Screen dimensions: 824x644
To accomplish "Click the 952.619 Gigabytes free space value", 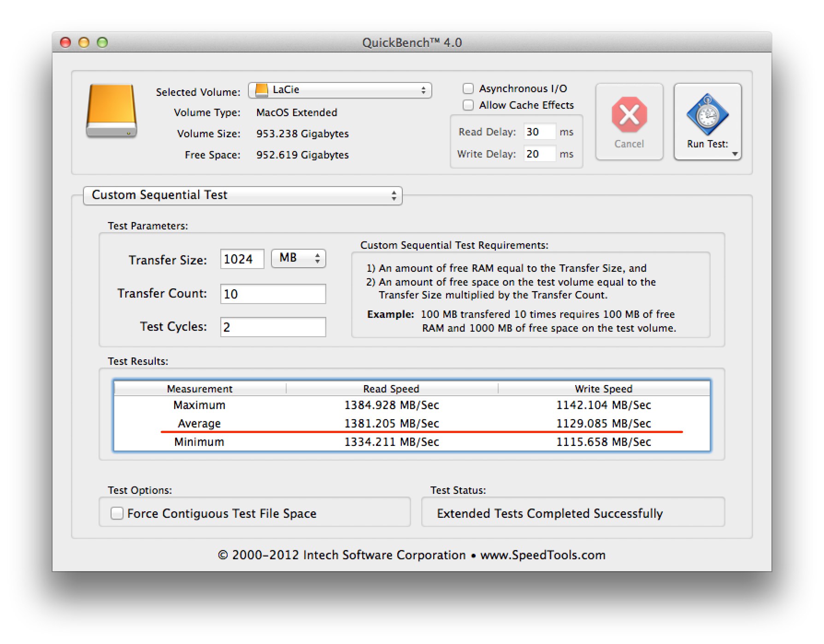I will [302, 155].
